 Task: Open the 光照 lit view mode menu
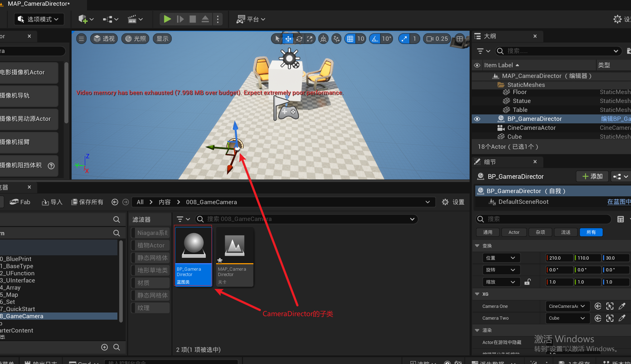(136, 39)
